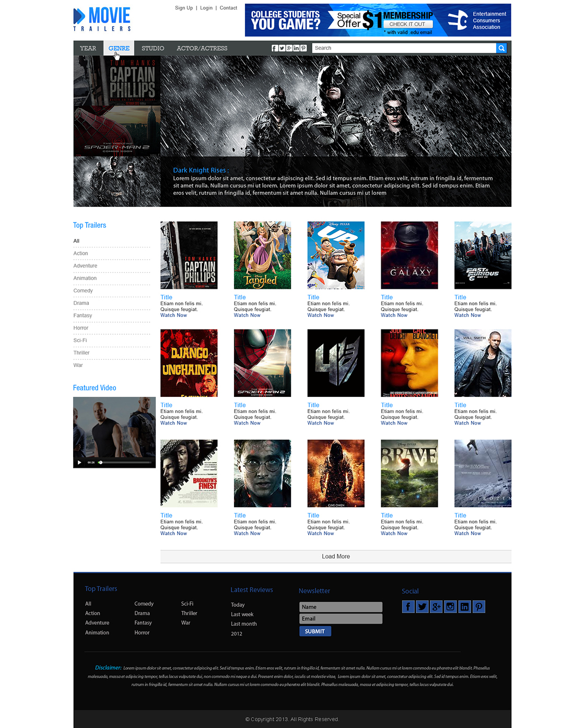Click the newsletter Name field
585x728 pixels.
341,607
